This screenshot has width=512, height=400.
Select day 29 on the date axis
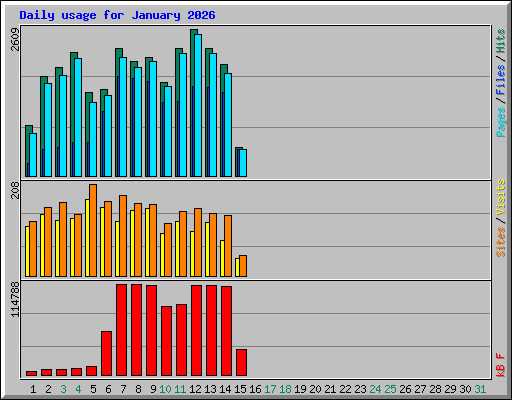450,389
